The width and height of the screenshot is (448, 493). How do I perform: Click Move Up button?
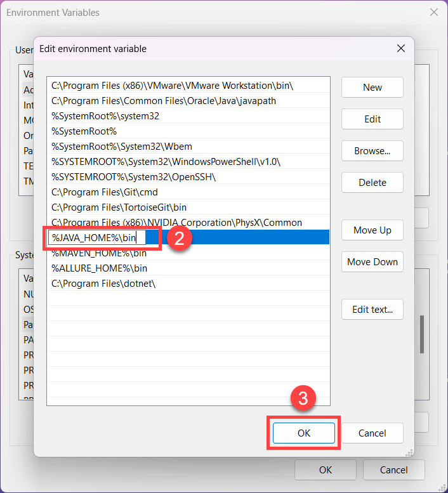click(x=372, y=230)
